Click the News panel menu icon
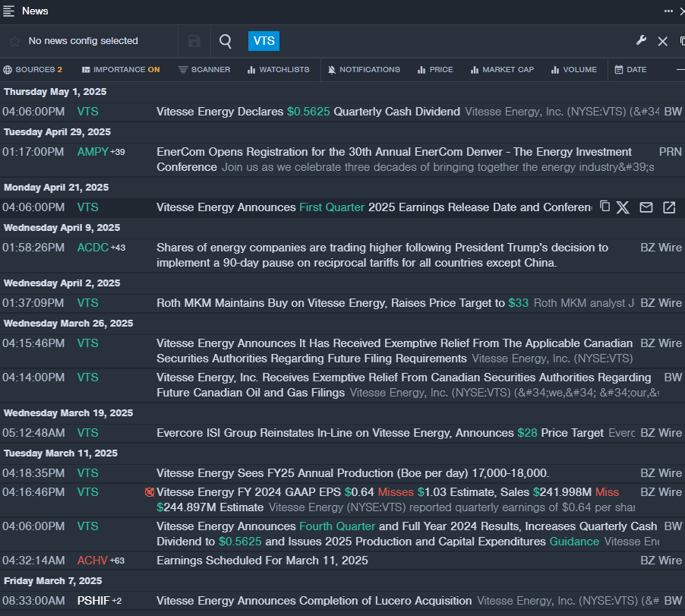 [x=8, y=11]
